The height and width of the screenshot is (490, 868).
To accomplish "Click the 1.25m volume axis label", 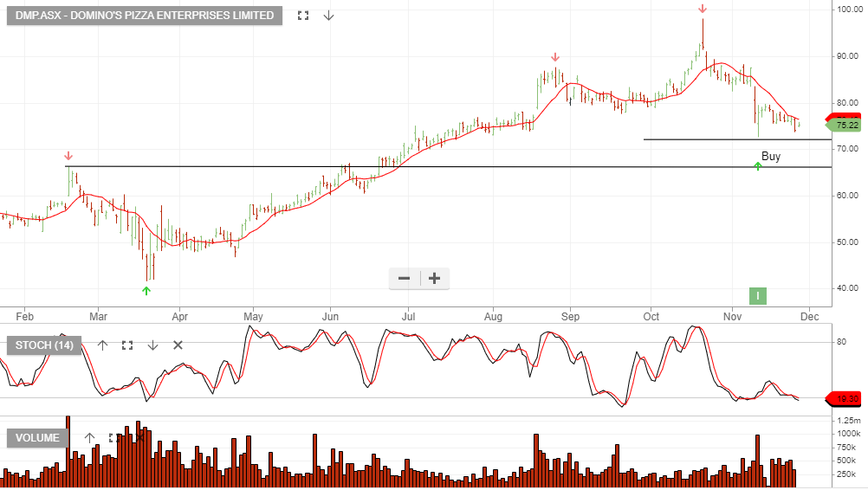I will click(849, 421).
